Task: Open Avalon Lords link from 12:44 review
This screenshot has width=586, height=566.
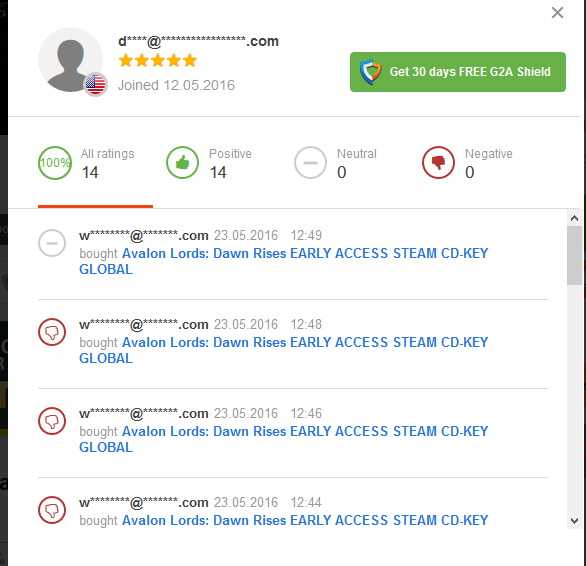Action: 305,520
